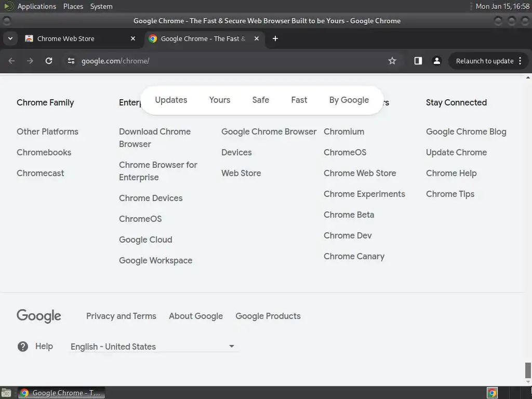This screenshot has width=532, height=399.
Task: Open Google Cloud link
Action: tap(145, 240)
